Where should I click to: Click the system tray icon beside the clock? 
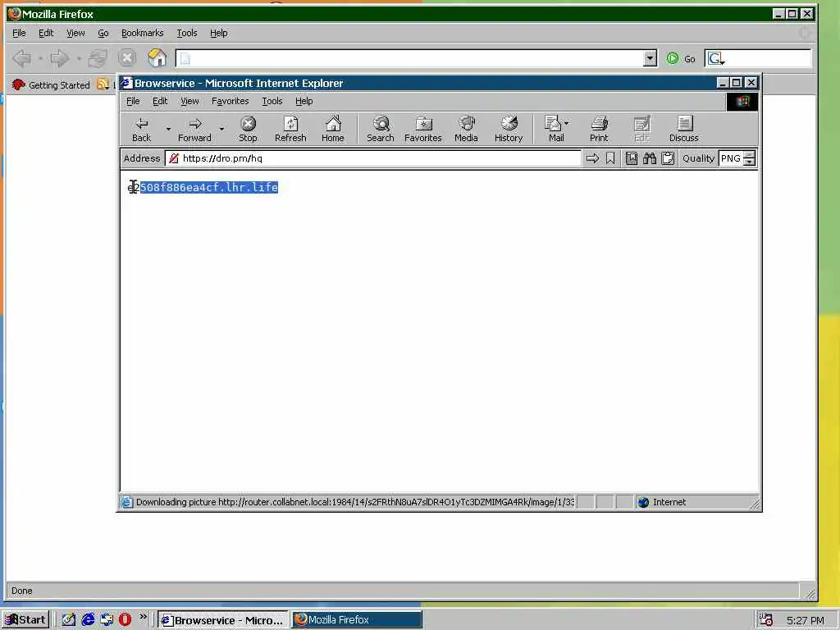coord(766,620)
